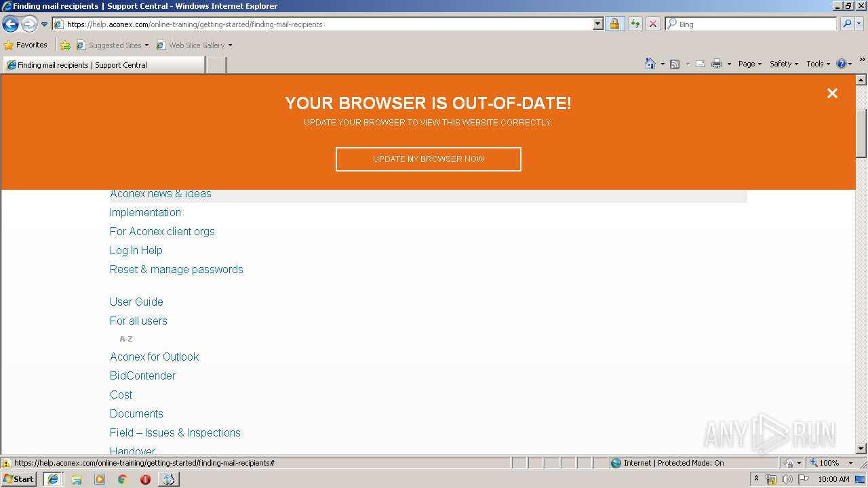This screenshot has width=868, height=488.
Task: Open the Print options dropdown arrow
Action: coord(729,64)
